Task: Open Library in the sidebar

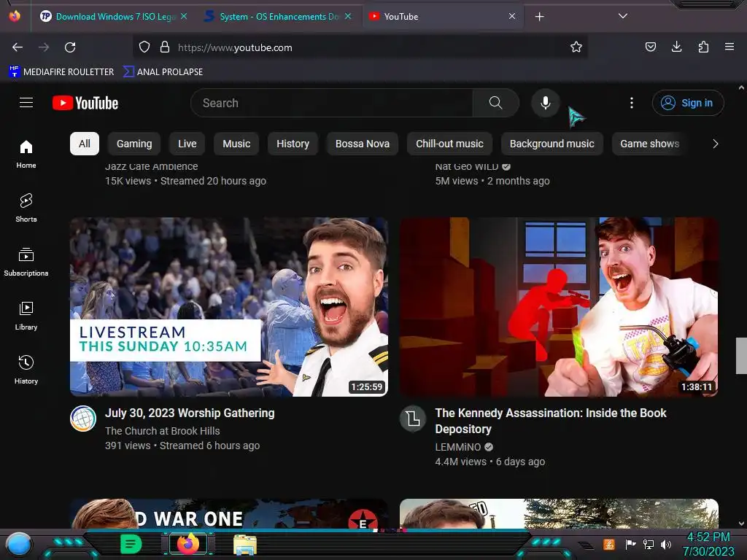Action: click(x=26, y=315)
